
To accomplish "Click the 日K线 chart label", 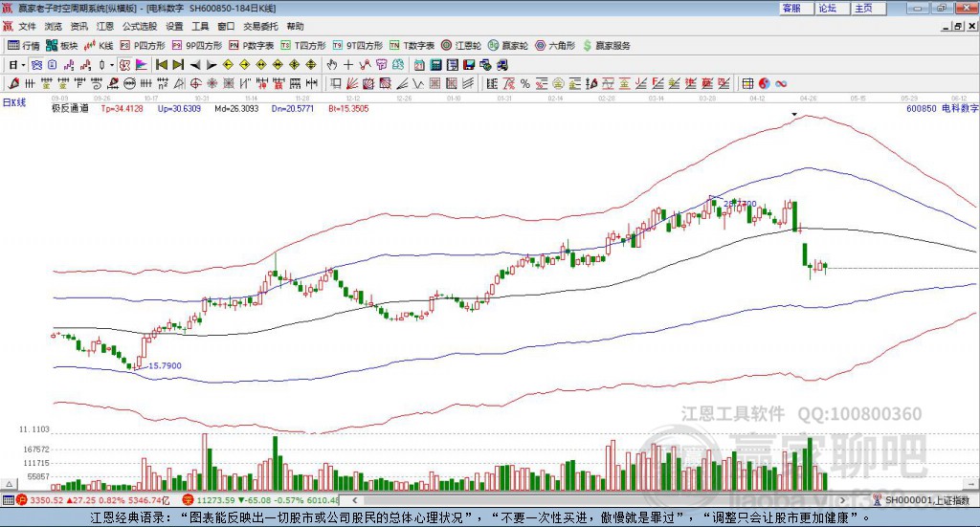I will pyautogui.click(x=13, y=102).
